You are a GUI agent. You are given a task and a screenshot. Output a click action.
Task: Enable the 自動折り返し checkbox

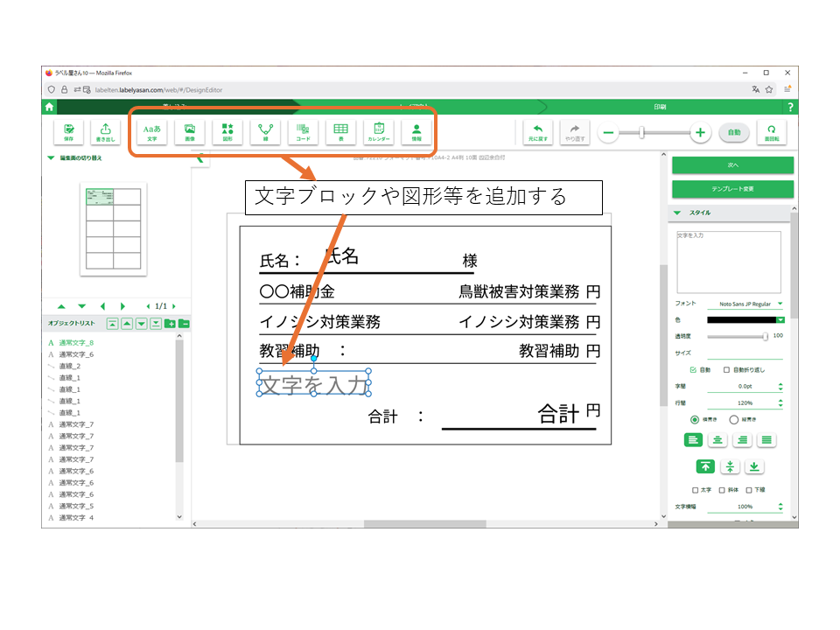click(727, 370)
